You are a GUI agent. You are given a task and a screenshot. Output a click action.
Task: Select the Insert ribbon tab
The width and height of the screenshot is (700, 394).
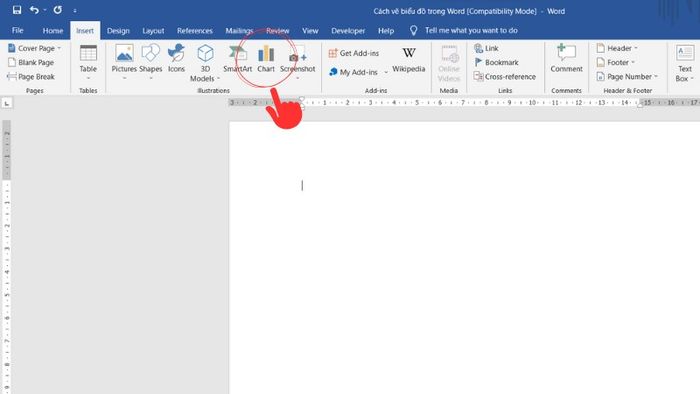point(85,31)
